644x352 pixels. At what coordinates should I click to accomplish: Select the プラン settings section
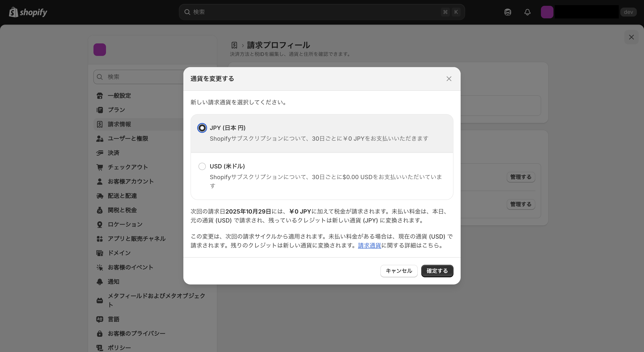[x=116, y=110]
